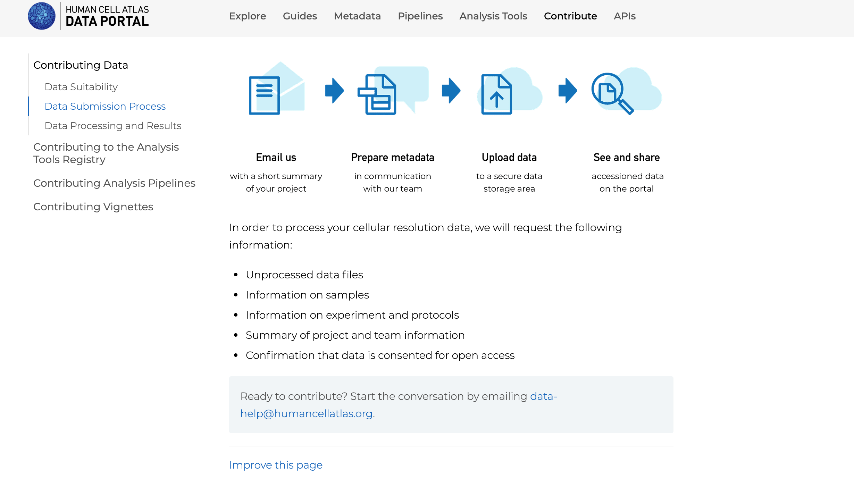The height and width of the screenshot is (504, 854).
Task: Click the Improve this page link
Action: point(275,465)
